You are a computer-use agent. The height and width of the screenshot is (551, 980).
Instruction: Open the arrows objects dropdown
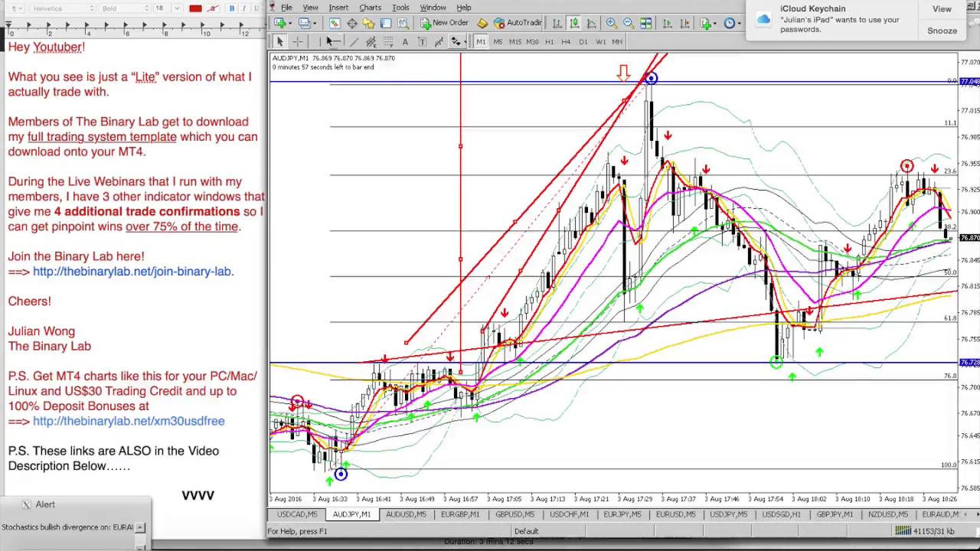(457, 41)
